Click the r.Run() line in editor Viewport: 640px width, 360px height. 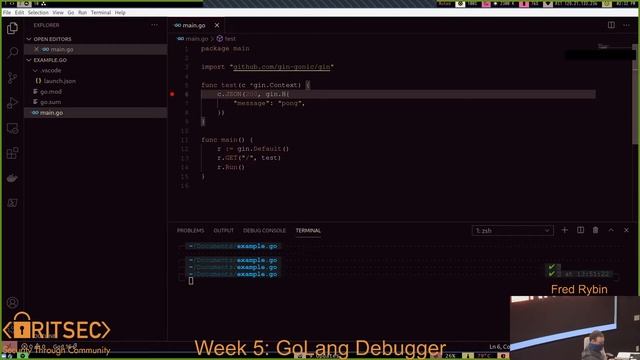pos(231,167)
